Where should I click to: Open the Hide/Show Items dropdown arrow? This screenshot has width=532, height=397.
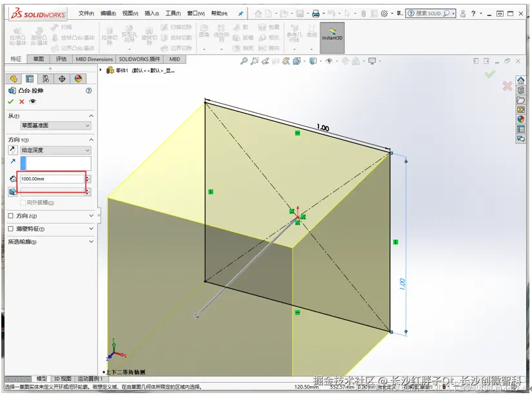pos(337,61)
